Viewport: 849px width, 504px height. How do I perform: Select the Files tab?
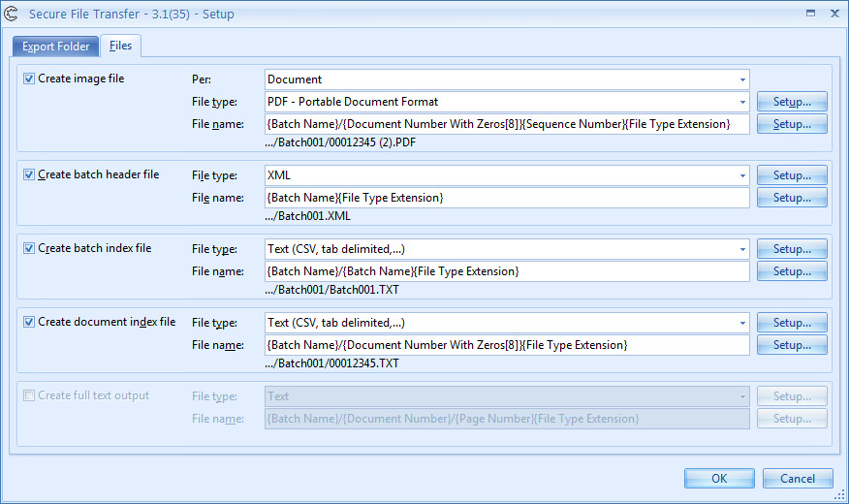pos(121,46)
